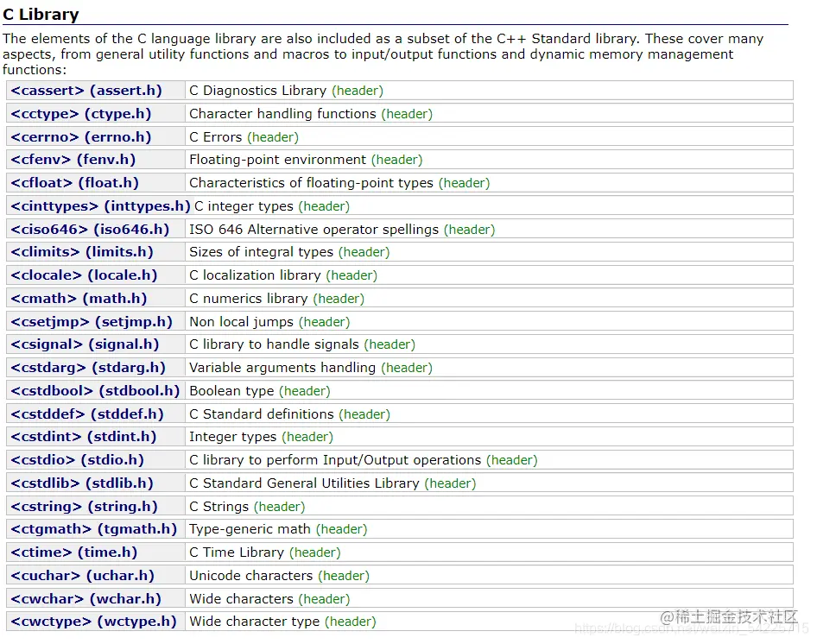Open the <csetjmp> (setjmp.h) header link
The width and height of the screenshot is (817, 644).
tap(92, 322)
